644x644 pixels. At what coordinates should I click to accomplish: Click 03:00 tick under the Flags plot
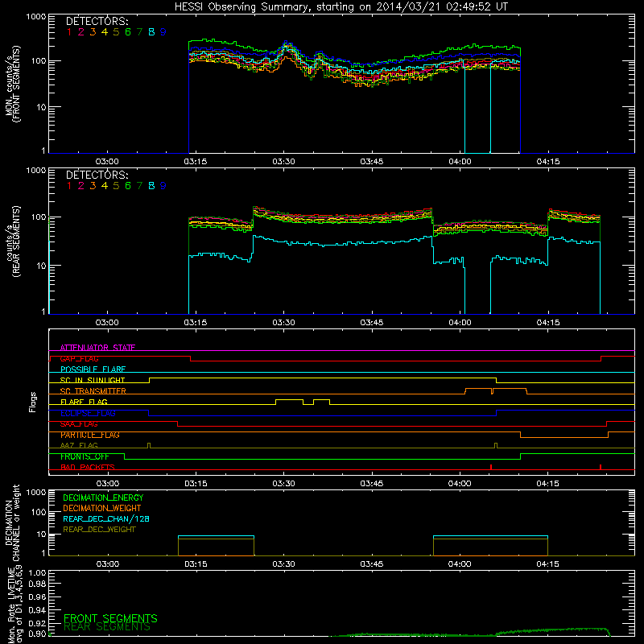pos(108,484)
